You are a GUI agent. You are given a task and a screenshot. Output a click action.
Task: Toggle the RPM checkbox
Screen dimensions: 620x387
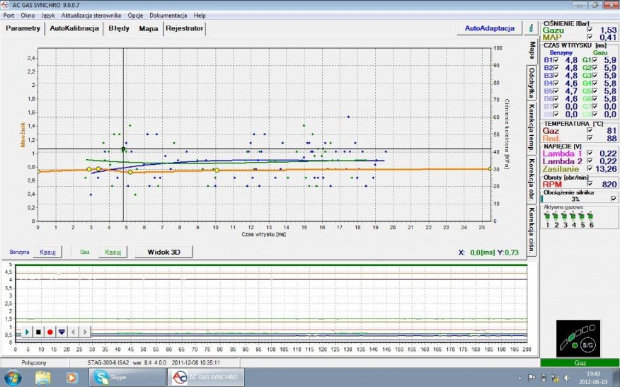click(590, 184)
